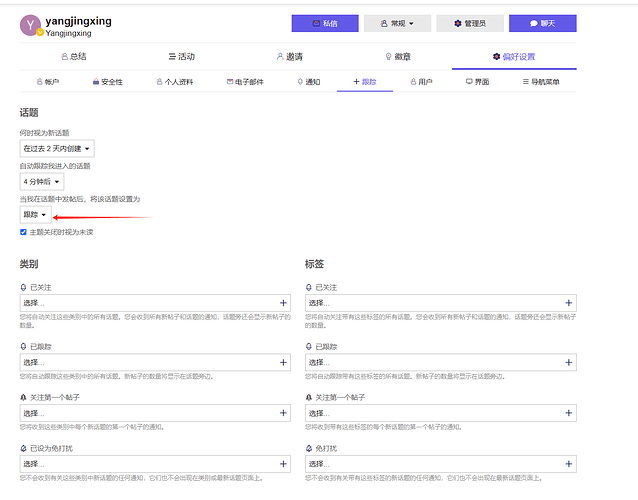Uncheck 主题关闭时视为未读 checkbox
The height and width of the screenshot is (500, 638).
24,232
